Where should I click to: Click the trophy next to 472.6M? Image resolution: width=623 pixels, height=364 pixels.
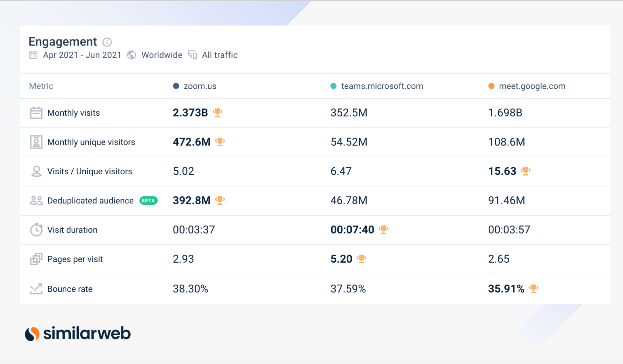click(220, 142)
